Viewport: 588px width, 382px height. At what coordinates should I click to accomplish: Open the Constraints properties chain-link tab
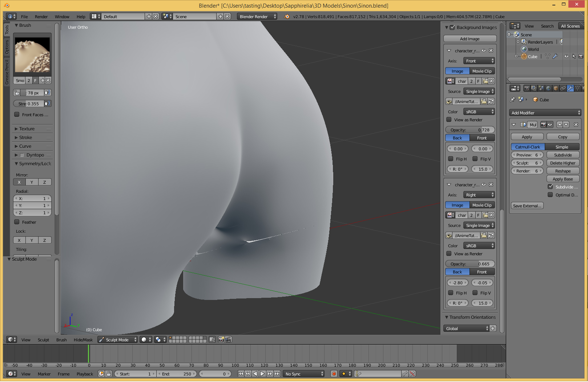pyautogui.click(x=563, y=88)
